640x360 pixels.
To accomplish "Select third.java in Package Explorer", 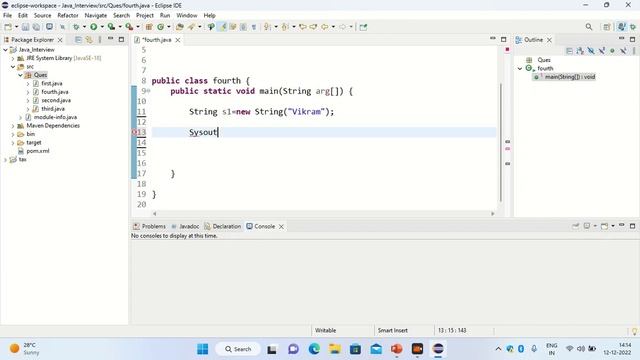I will coord(53,109).
